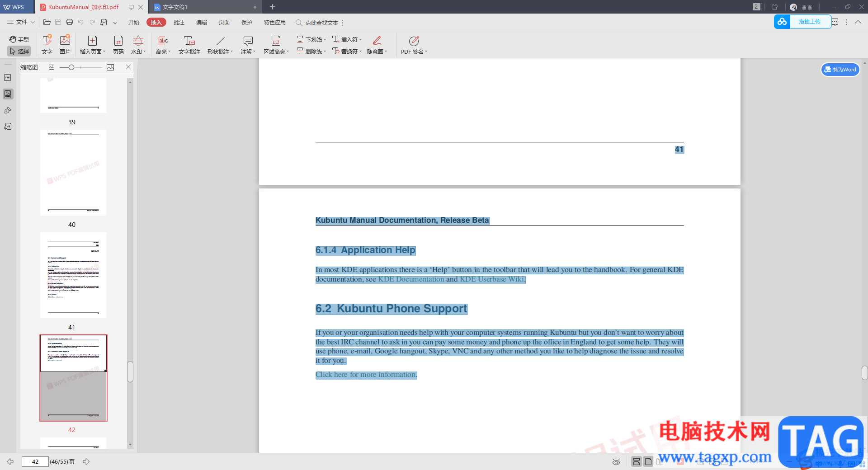Switch to the 特色应用 ribbon tab
Screen dimensions: 868x470
click(275, 22)
